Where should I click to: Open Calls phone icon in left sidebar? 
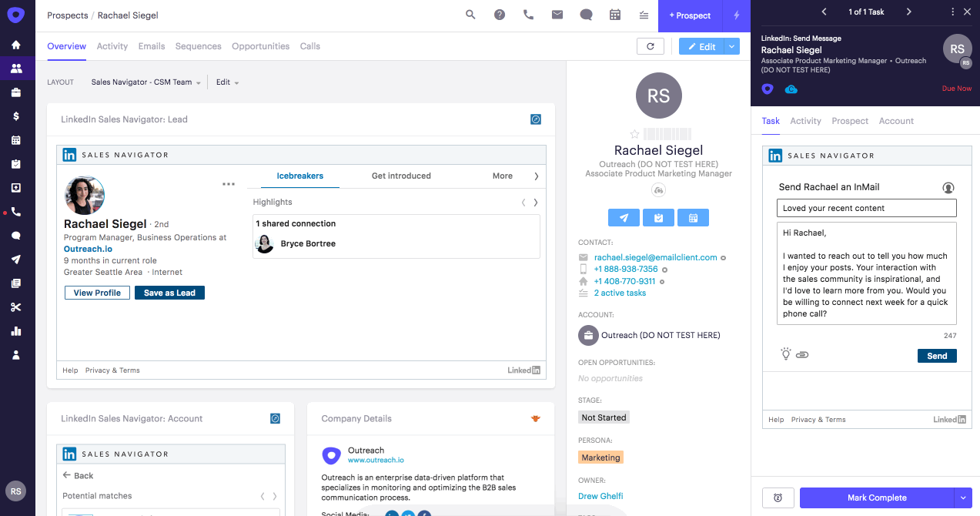16,212
